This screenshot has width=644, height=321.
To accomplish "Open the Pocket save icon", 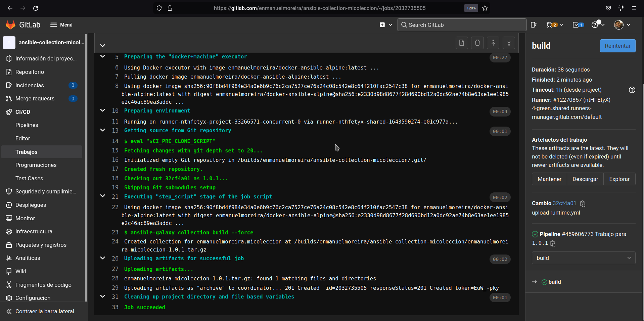I will pos(608,8).
